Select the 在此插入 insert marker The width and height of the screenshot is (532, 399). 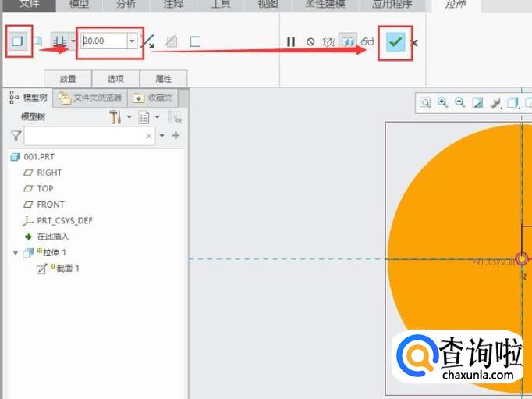click(47, 237)
